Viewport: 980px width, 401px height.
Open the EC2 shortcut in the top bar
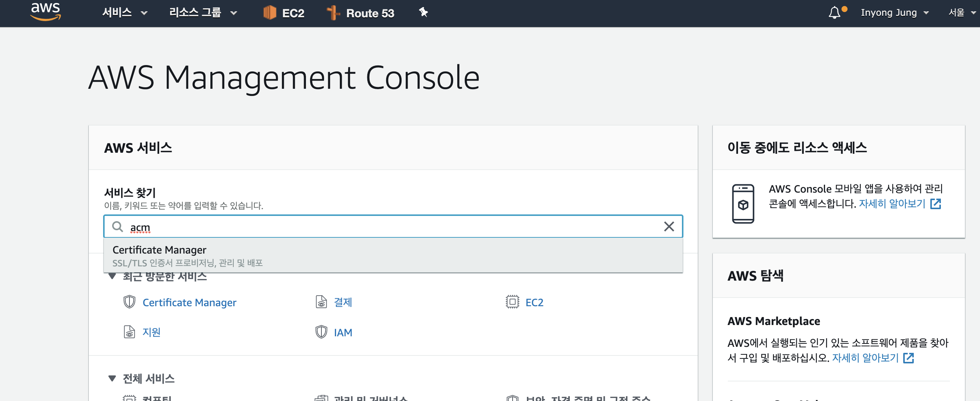tap(284, 13)
